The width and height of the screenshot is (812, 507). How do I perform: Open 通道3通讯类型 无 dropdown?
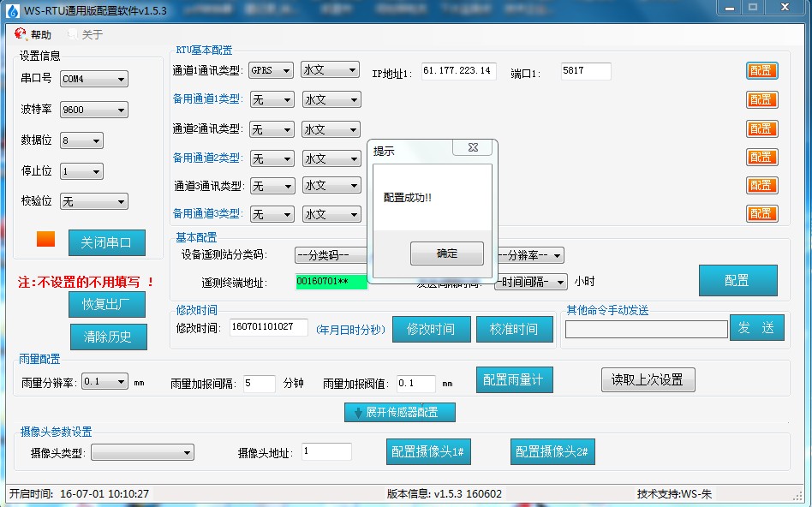(x=272, y=185)
